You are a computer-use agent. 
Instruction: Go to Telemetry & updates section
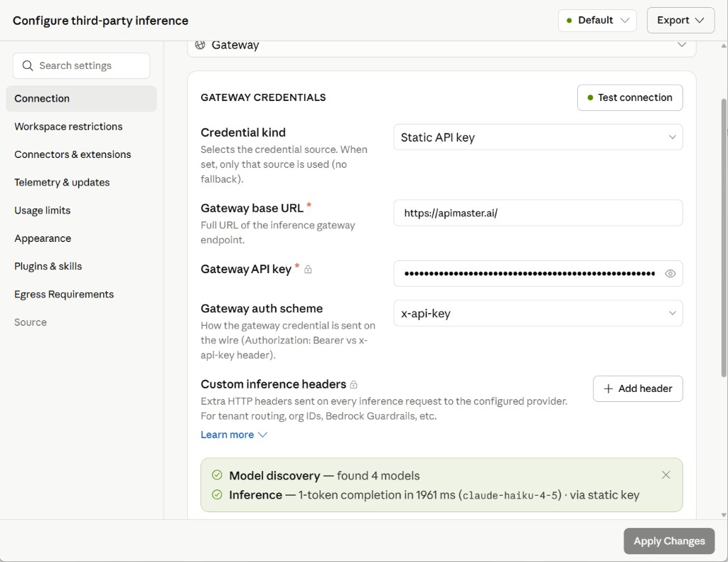click(62, 183)
